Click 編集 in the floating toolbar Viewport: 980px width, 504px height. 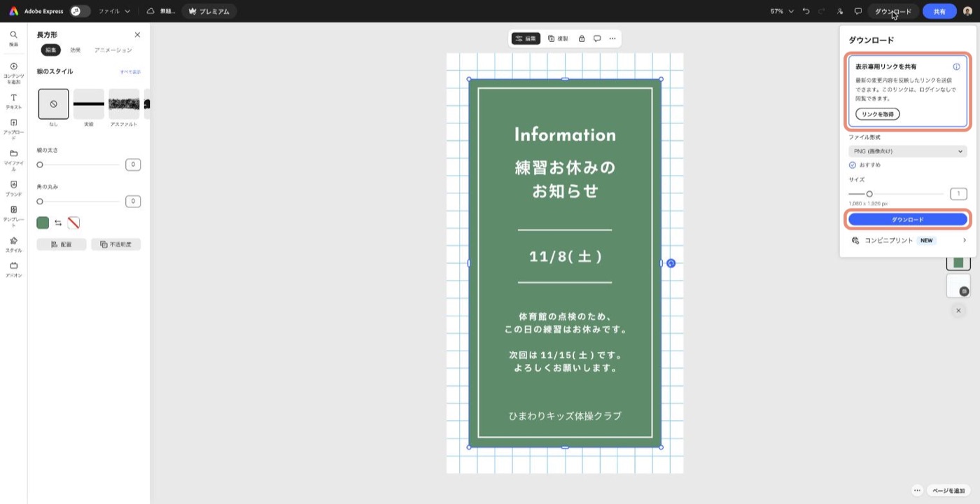(526, 38)
